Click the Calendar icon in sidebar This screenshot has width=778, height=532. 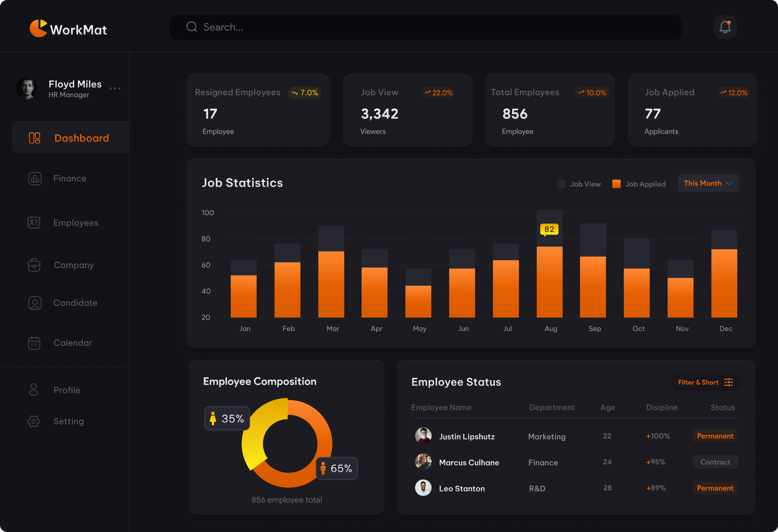click(34, 343)
